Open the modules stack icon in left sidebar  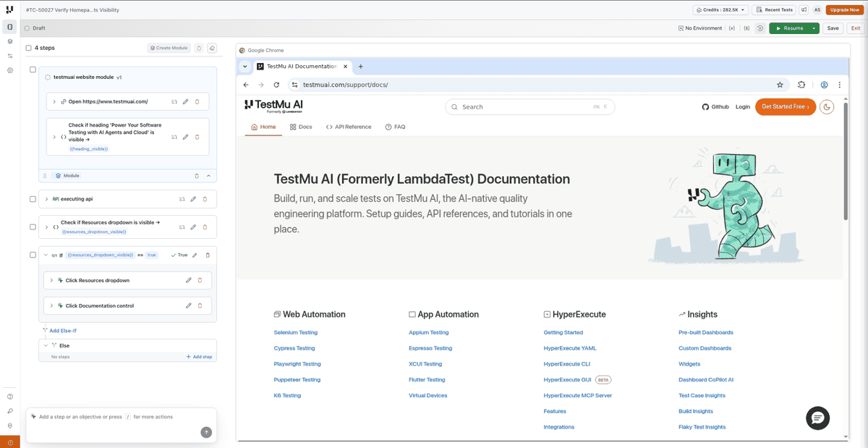click(x=10, y=41)
